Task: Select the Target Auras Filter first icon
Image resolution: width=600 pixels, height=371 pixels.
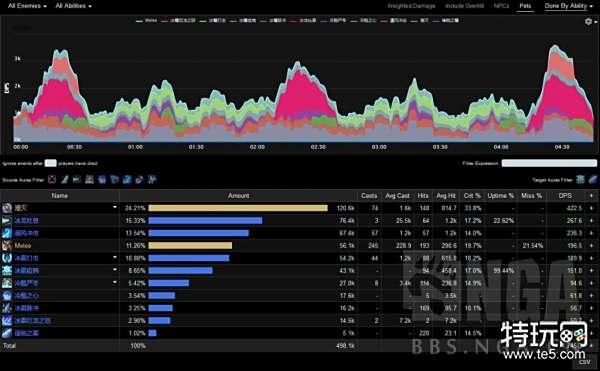Action: click(580, 179)
